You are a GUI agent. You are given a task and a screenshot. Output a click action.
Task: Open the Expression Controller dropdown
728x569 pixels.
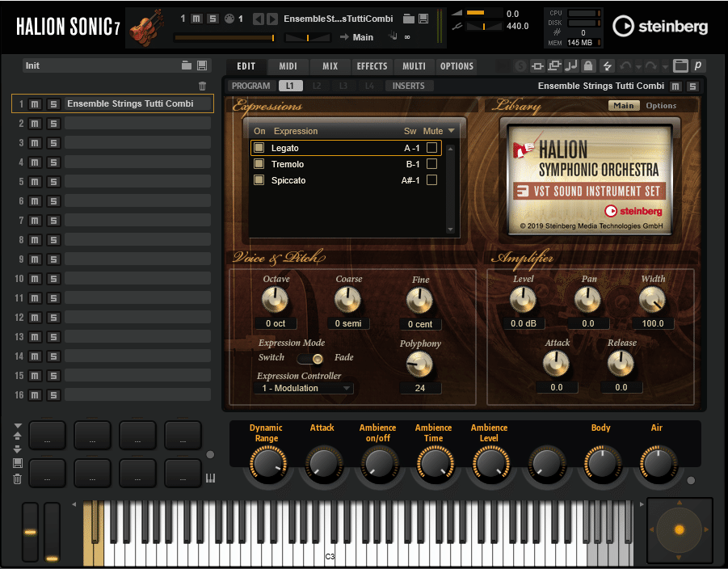click(x=305, y=388)
